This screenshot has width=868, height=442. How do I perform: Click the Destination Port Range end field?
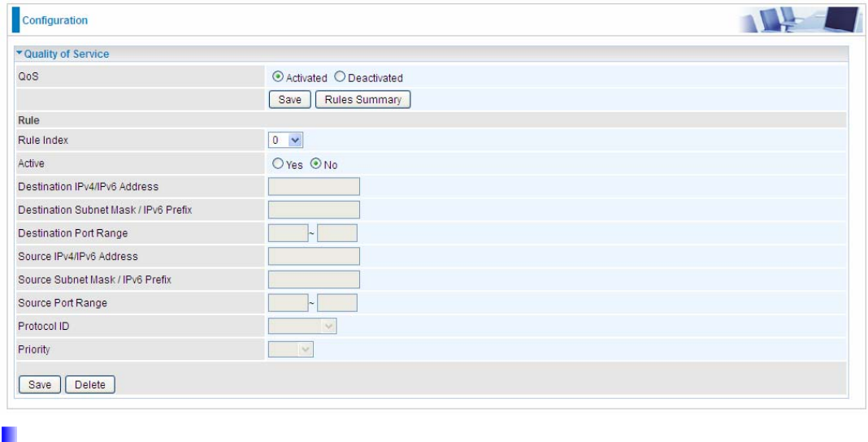pos(337,233)
